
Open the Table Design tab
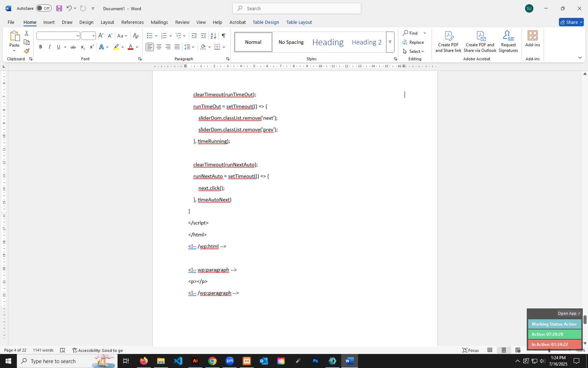tap(266, 22)
